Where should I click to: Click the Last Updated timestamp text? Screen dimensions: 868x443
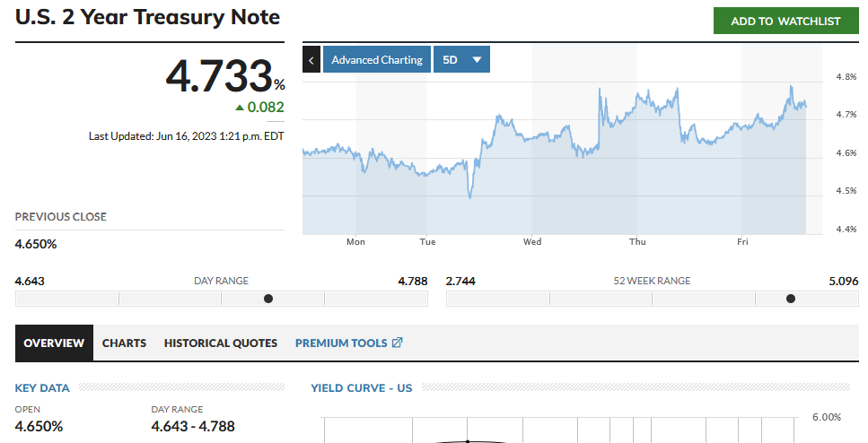186,136
